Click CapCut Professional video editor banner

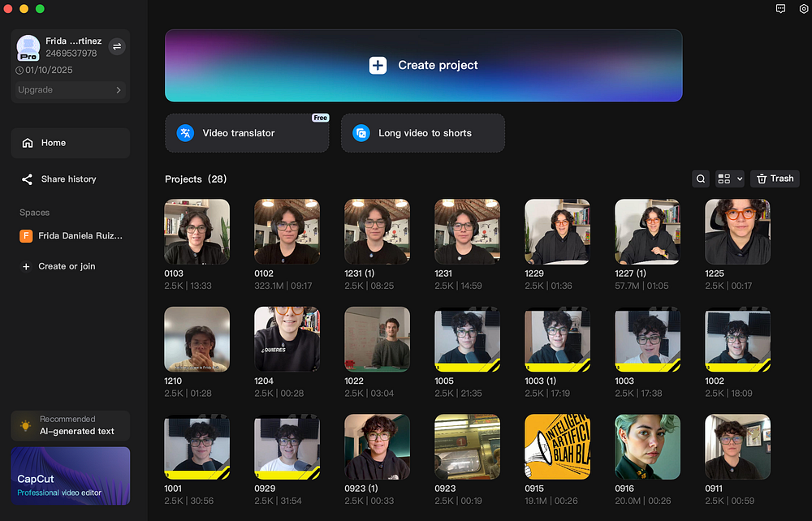[x=71, y=476]
